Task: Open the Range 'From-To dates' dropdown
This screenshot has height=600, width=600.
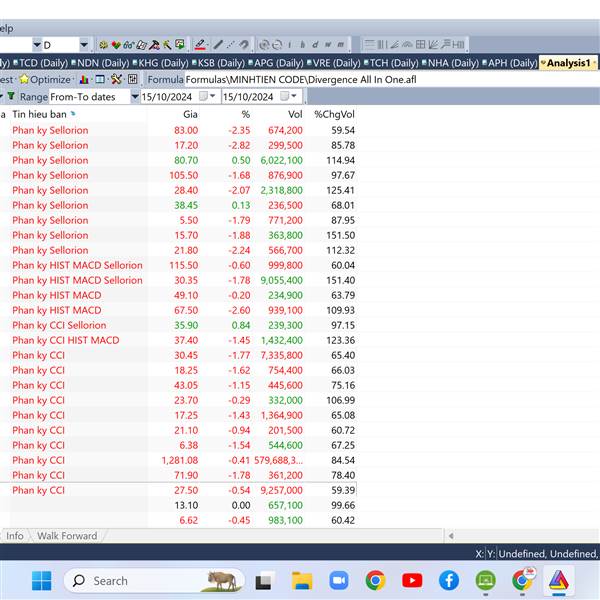Action: (x=135, y=97)
